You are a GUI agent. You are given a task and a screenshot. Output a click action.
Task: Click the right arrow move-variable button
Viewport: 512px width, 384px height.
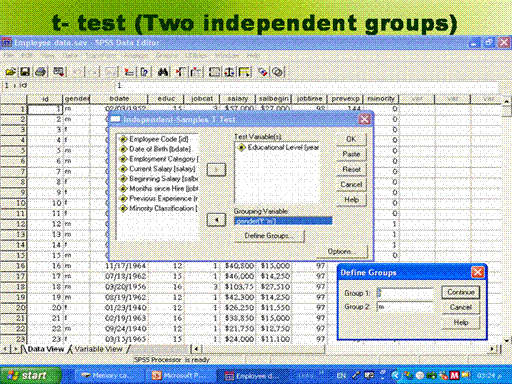pos(216,169)
